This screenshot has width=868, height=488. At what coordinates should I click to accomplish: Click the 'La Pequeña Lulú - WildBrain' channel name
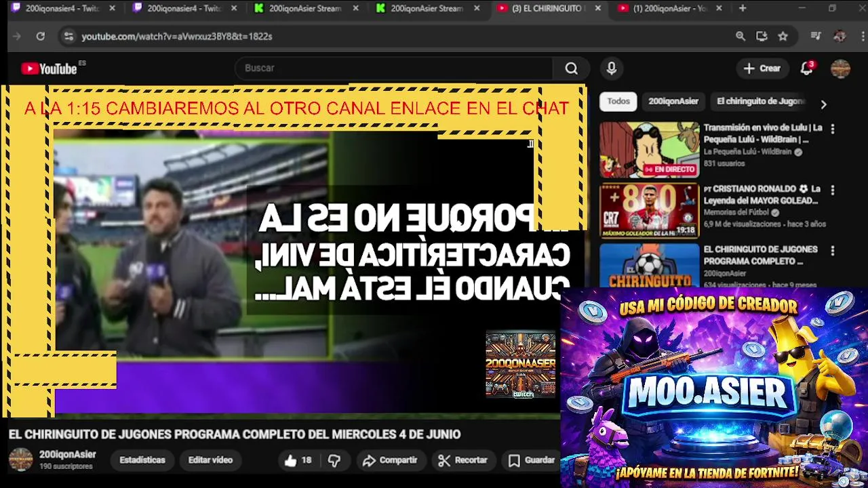click(747, 152)
